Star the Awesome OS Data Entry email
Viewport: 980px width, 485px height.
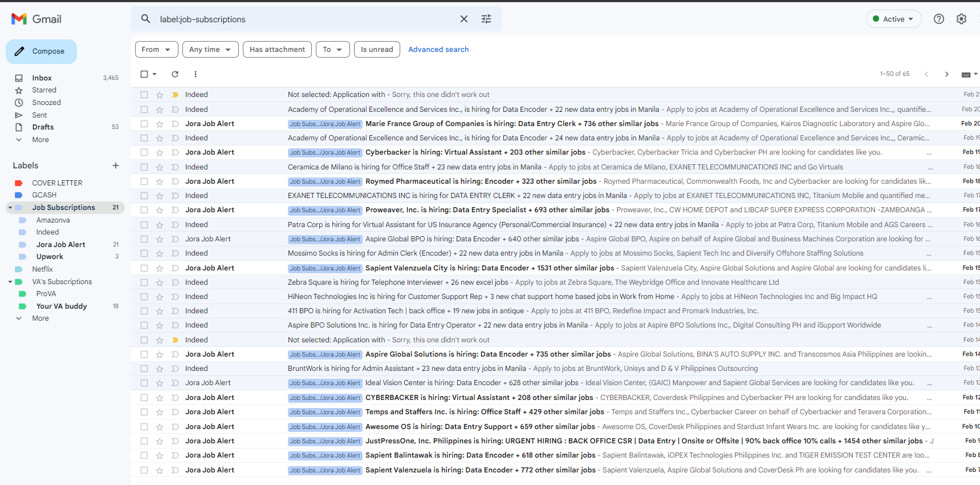(160, 427)
